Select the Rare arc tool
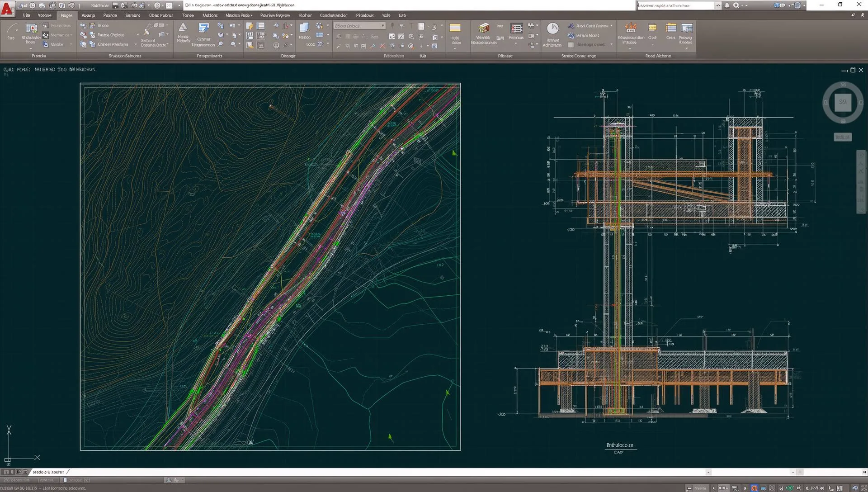 [11, 32]
